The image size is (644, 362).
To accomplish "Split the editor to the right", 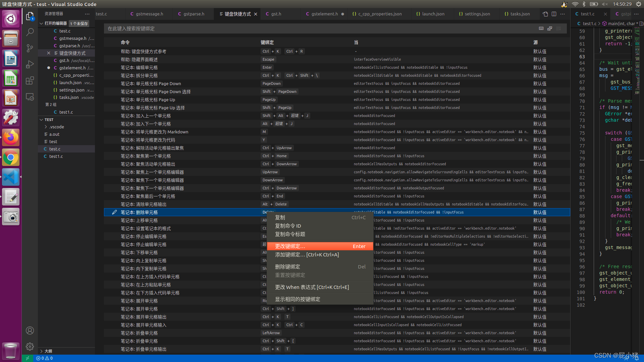I will coord(554,14).
